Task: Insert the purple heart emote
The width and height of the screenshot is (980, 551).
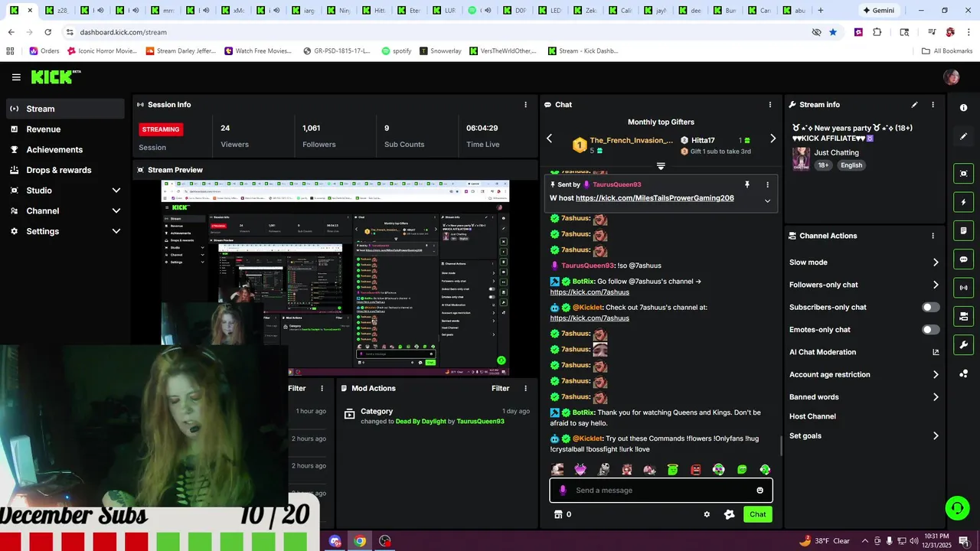Action: (x=580, y=470)
